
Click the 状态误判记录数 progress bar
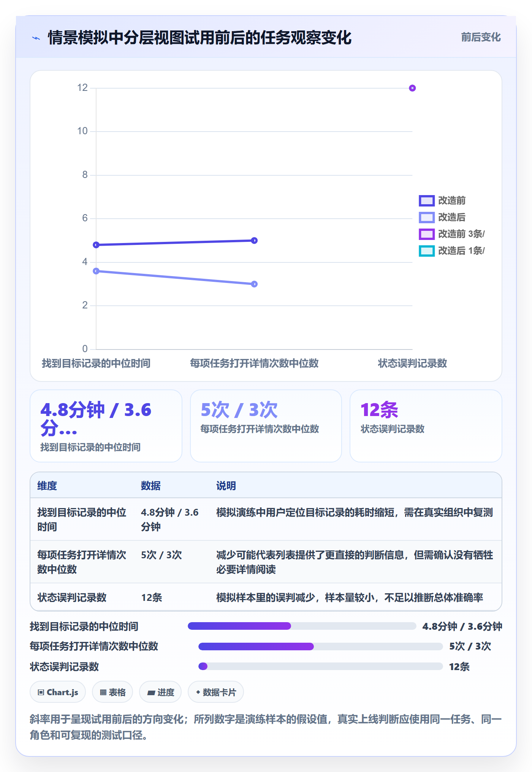pyautogui.click(x=321, y=666)
